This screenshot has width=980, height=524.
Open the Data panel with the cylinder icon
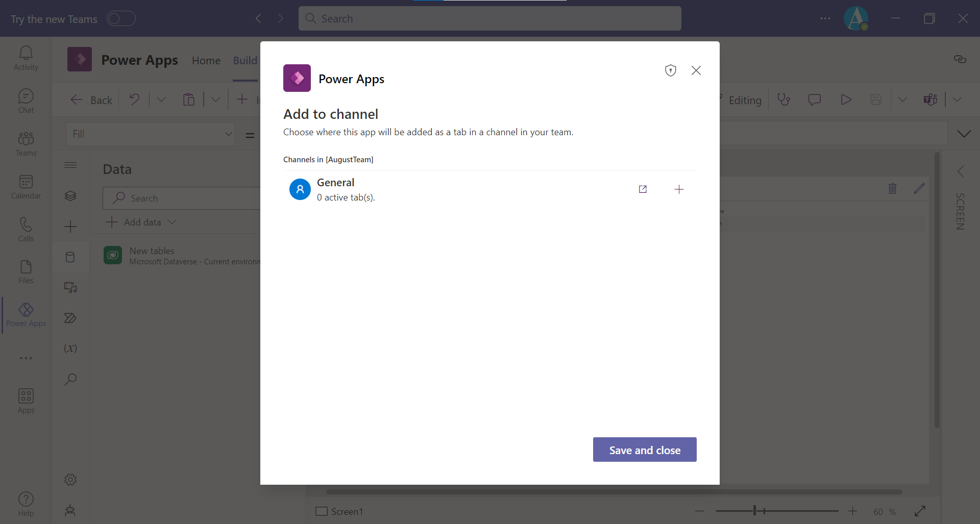coord(70,257)
